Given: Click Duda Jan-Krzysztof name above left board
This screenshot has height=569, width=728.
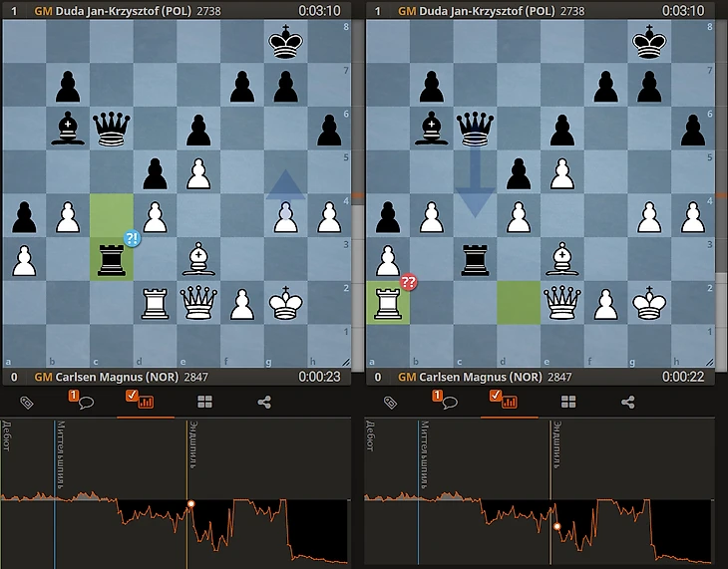Looking at the screenshot, I should (123, 11).
